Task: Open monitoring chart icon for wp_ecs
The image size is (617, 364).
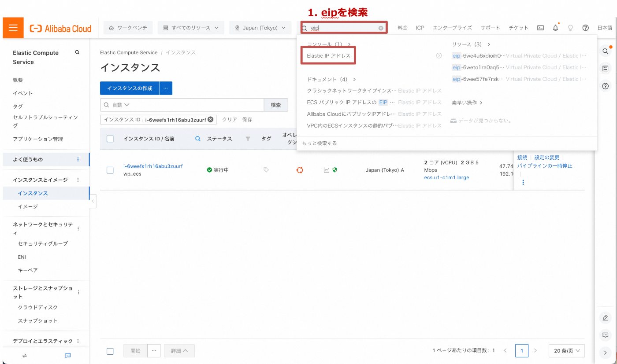Action: [327, 170]
